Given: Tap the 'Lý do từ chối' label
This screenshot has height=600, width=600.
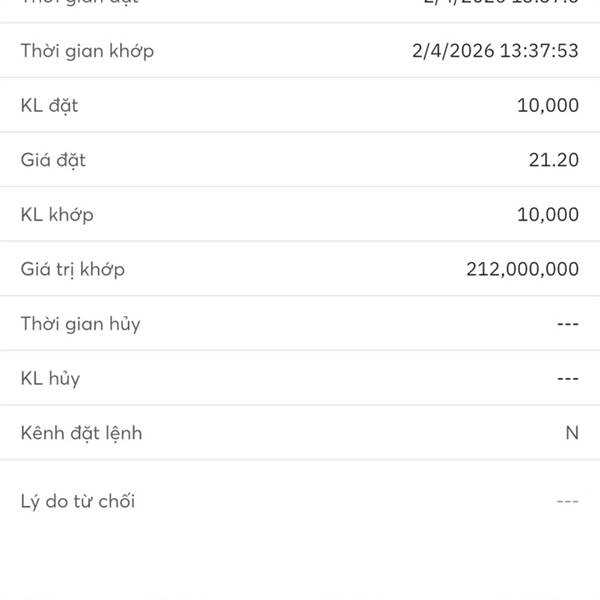Looking at the screenshot, I should point(77,501).
